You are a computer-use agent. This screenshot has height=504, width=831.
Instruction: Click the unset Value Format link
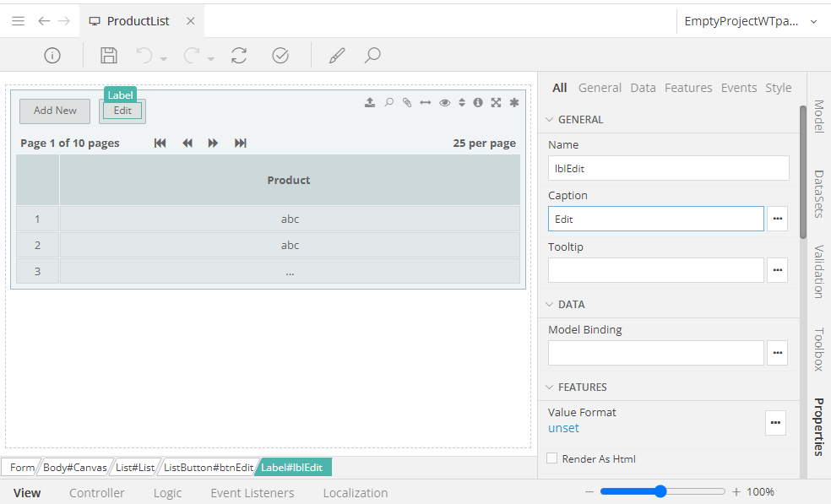click(x=563, y=428)
